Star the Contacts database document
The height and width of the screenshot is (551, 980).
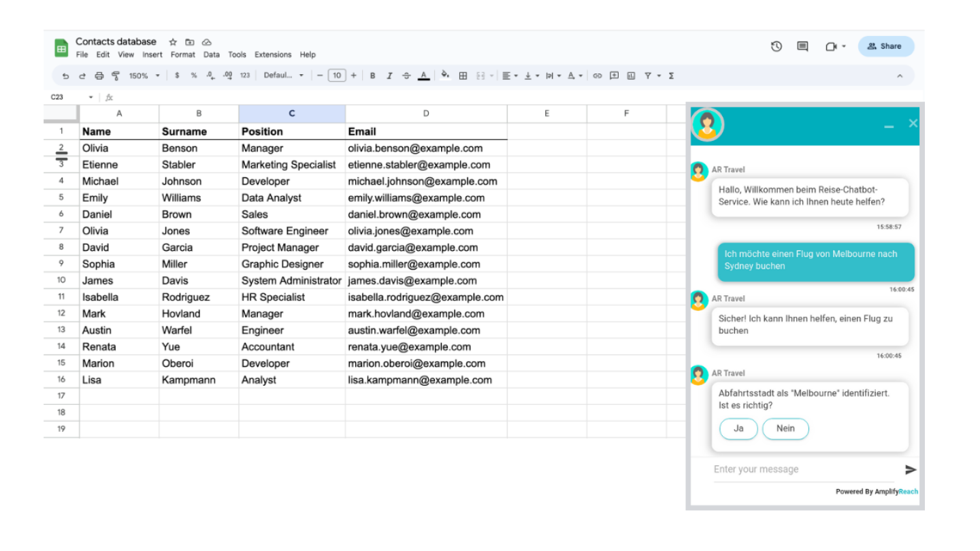173,42
